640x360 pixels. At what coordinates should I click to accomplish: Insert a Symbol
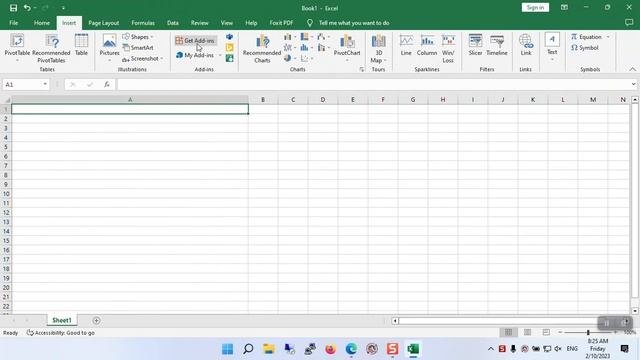(585, 48)
